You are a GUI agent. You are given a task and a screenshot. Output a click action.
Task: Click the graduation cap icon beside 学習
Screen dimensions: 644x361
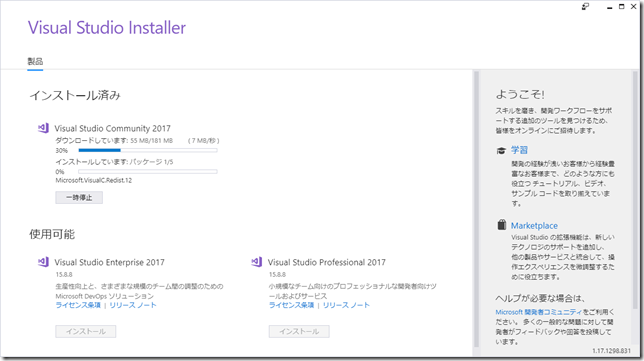[x=501, y=150]
